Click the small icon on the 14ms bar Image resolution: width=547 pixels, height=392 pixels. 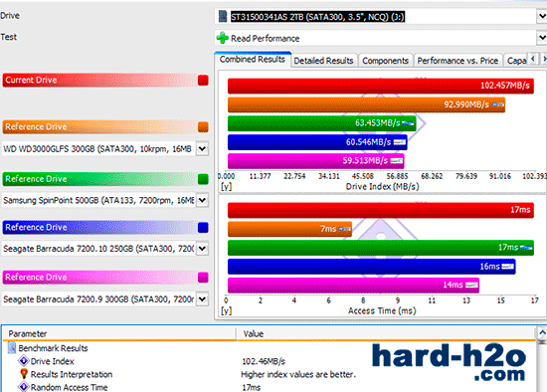(471, 286)
